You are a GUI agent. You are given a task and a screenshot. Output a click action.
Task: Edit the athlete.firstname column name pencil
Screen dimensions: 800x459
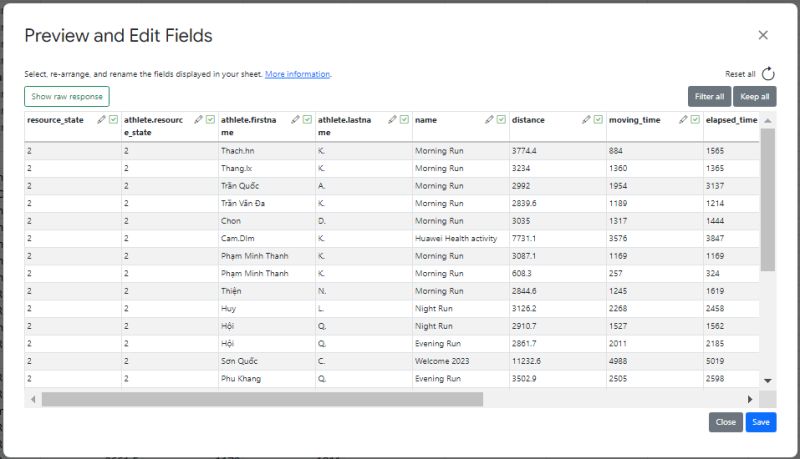[295, 119]
